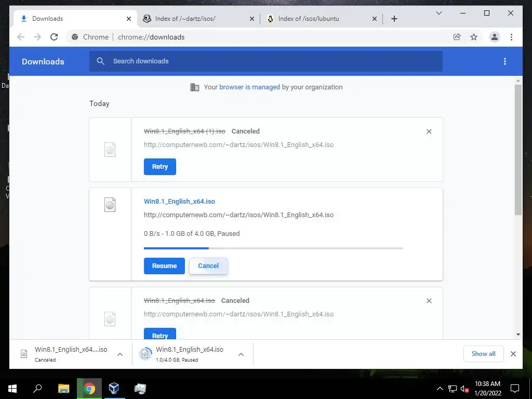
Task: Bookmark this page with the star icon
Action: (474, 37)
